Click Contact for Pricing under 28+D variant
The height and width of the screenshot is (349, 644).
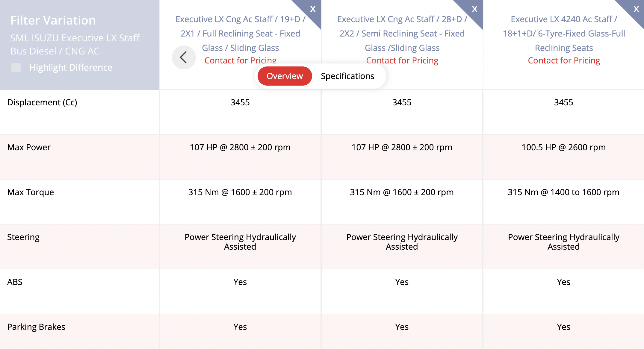[402, 60]
